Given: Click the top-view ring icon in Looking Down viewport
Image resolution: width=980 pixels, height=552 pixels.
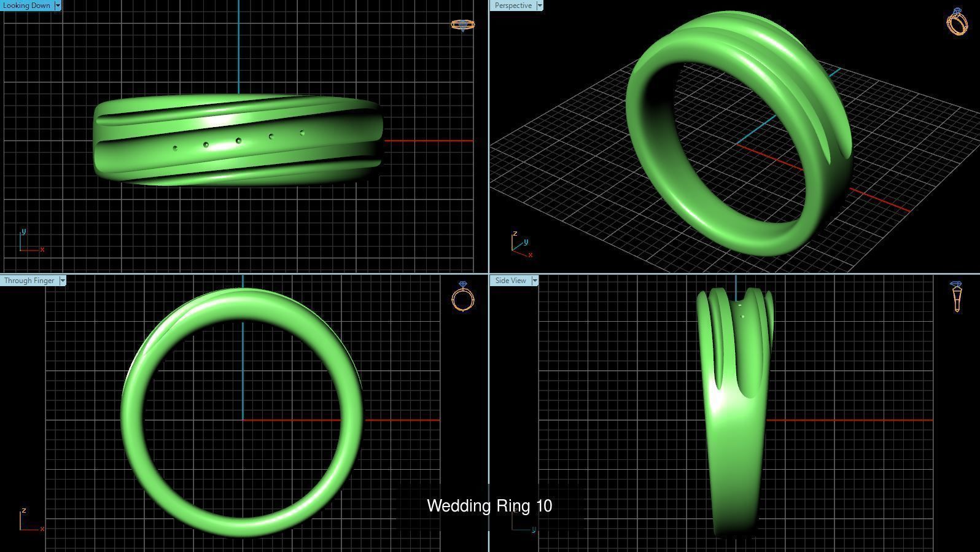Looking at the screenshot, I should (463, 25).
